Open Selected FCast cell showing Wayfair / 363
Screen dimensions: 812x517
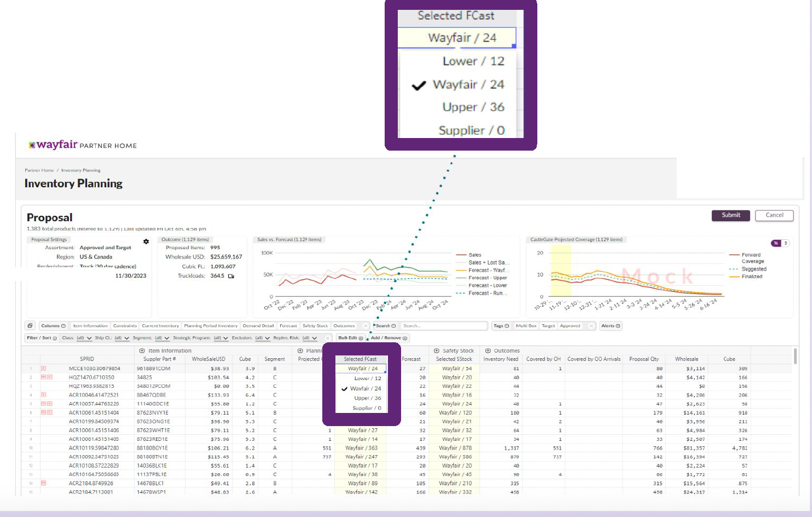coord(361,448)
